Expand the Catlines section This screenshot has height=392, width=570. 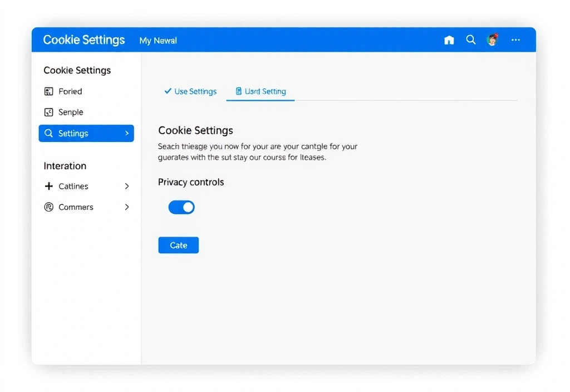point(127,186)
